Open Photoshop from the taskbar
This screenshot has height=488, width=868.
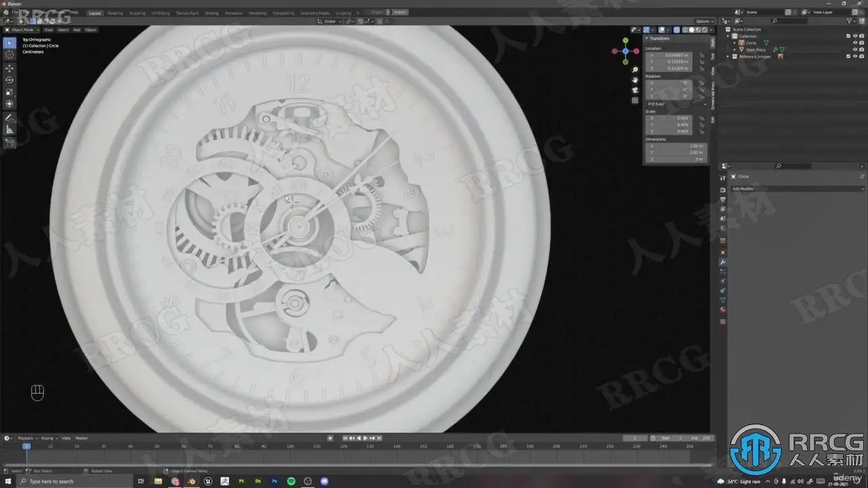coord(275,481)
